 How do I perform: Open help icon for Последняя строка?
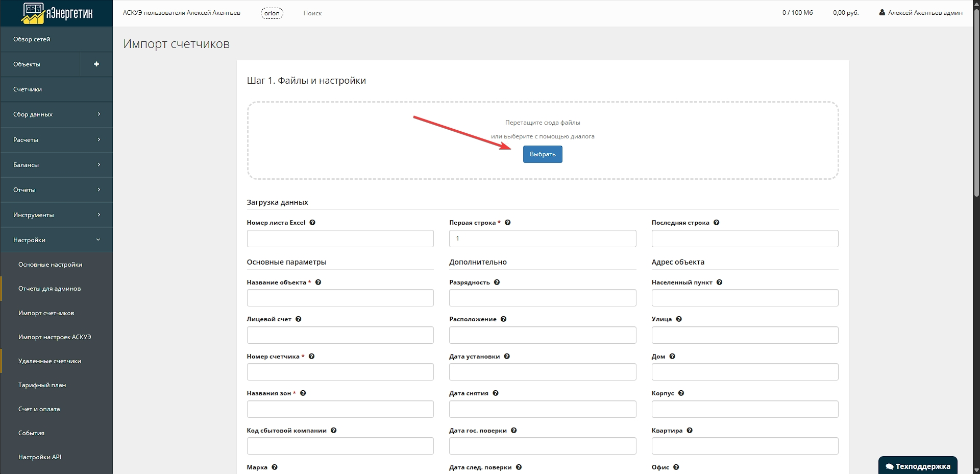tap(716, 223)
